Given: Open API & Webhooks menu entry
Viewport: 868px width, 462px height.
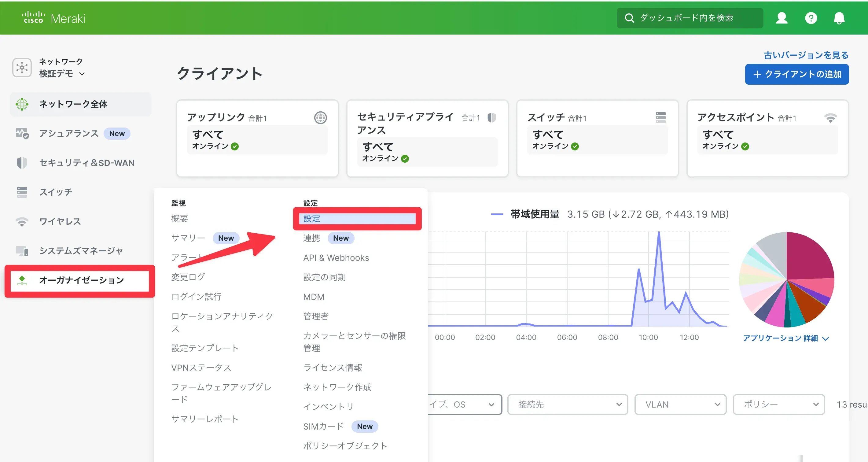Looking at the screenshot, I should pyautogui.click(x=336, y=257).
